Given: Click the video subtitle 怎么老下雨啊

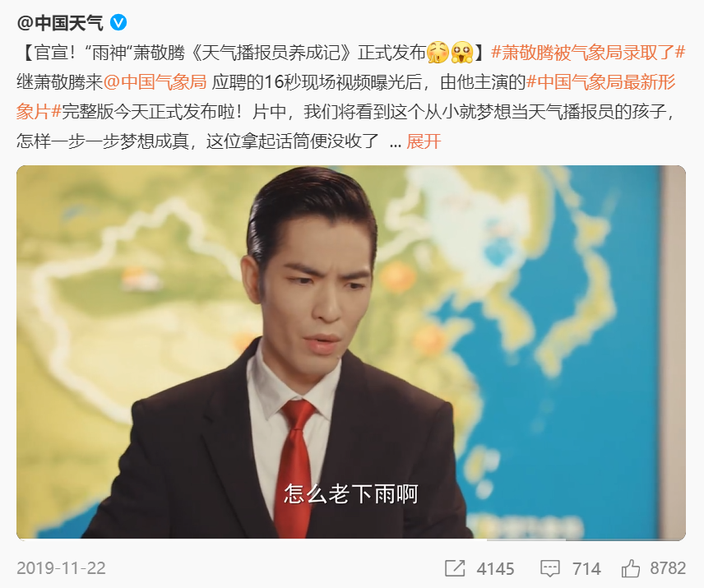Looking at the screenshot, I should point(351,493).
